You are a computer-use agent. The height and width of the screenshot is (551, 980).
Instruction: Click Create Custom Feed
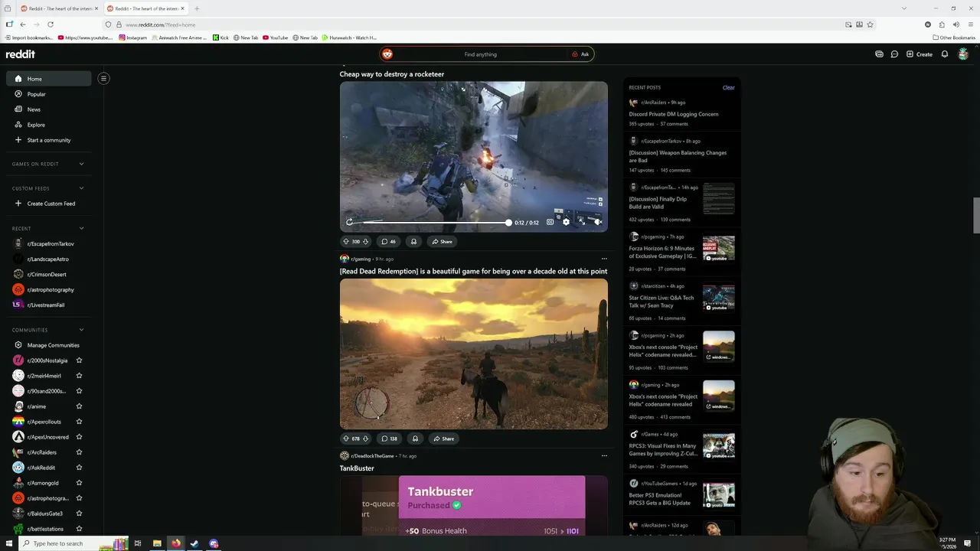(48, 204)
